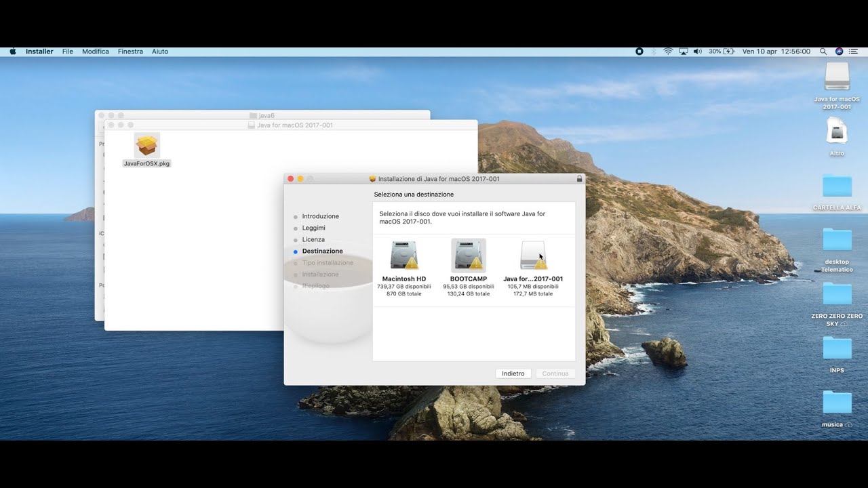Viewport: 868px width, 488px height.
Task: Click the java6 Finder window title
Action: 267,115
